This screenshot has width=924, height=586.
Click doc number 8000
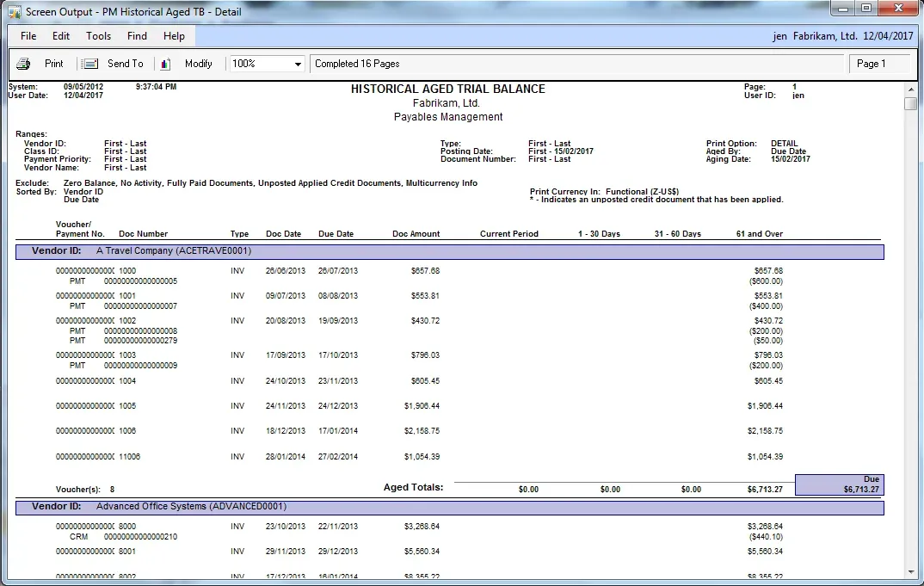[x=127, y=527]
